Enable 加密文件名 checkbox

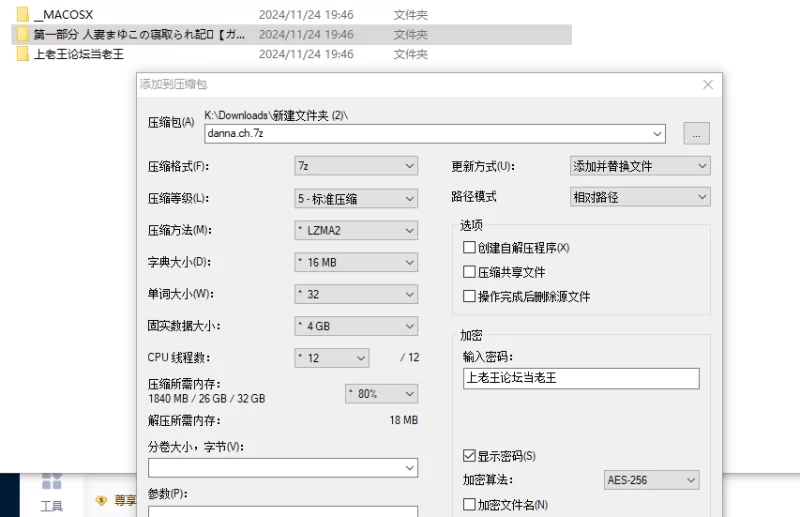tap(469, 505)
